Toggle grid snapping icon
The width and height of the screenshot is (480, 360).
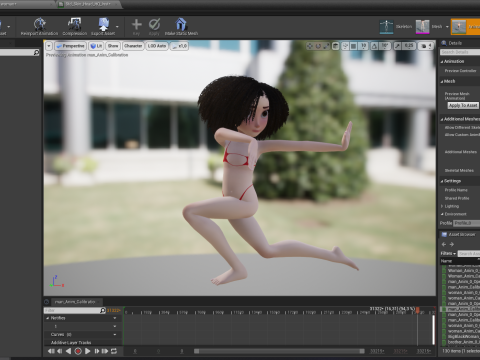tap(354, 46)
